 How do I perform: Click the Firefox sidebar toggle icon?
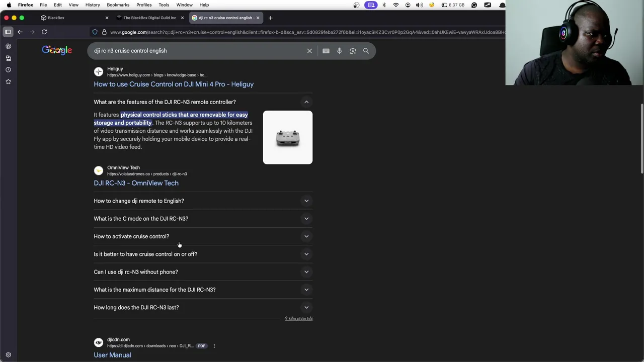[x=8, y=32]
